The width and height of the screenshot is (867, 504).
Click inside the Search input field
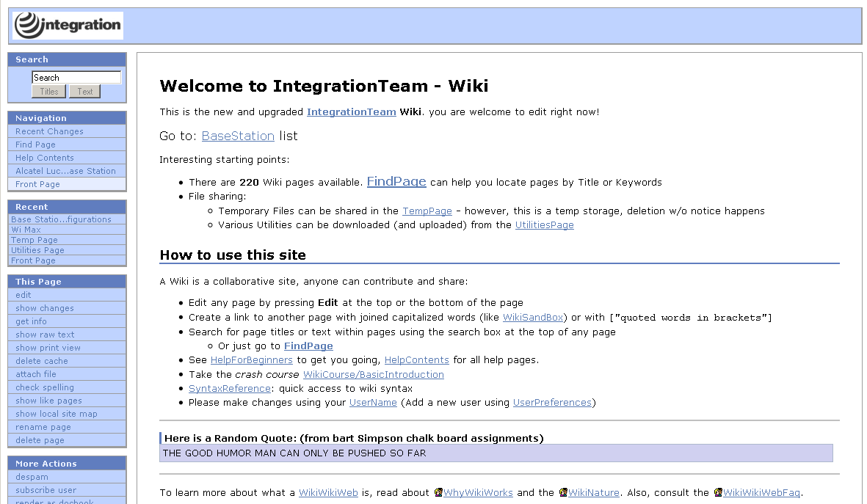[x=76, y=77]
